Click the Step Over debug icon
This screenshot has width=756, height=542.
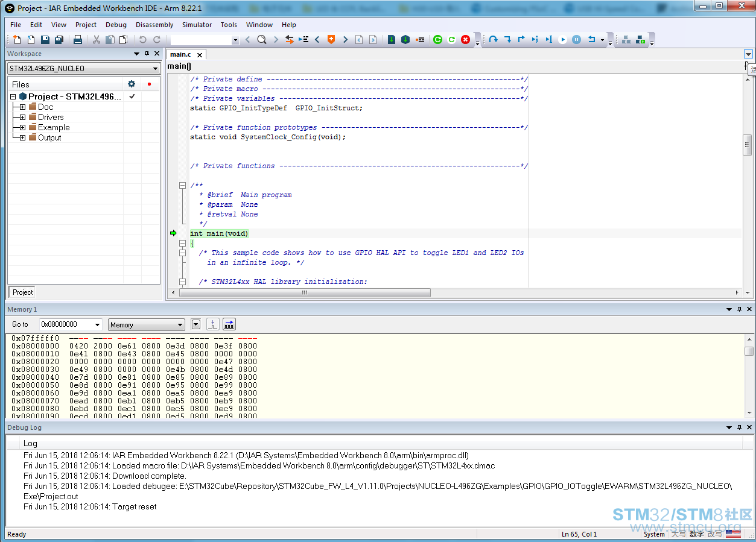coord(493,39)
